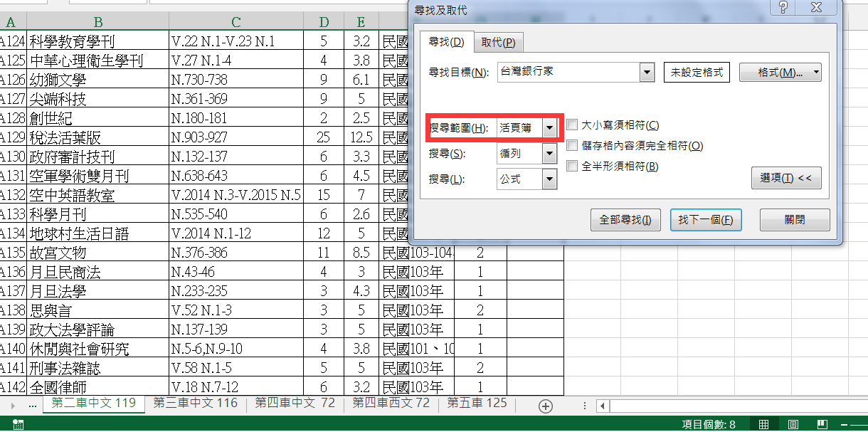Open the 搜尋範圍 dropdown showing 活頁簿

(549, 128)
